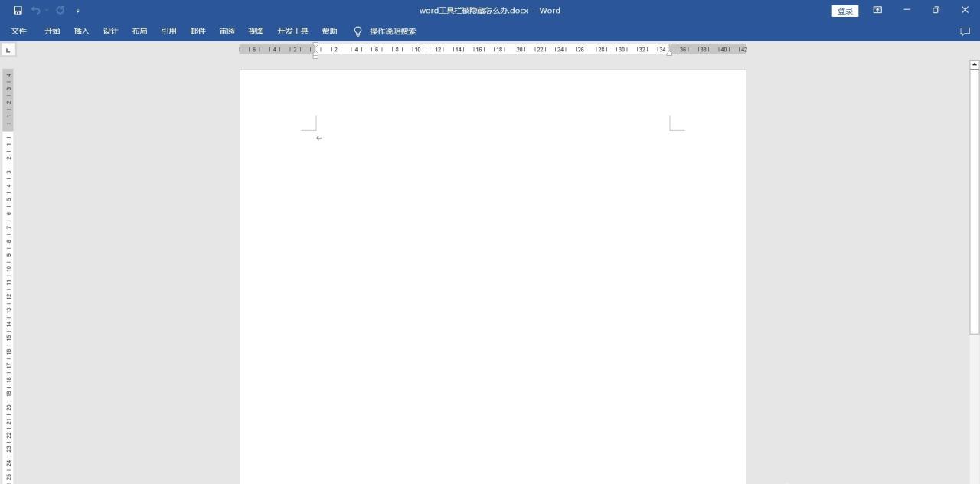The height and width of the screenshot is (484, 980).
Task: Click the tab stop selector on the ruler
Action: [8, 49]
